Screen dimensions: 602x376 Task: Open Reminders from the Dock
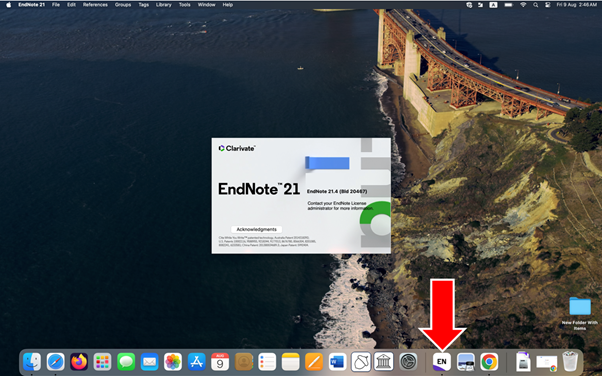(x=267, y=362)
